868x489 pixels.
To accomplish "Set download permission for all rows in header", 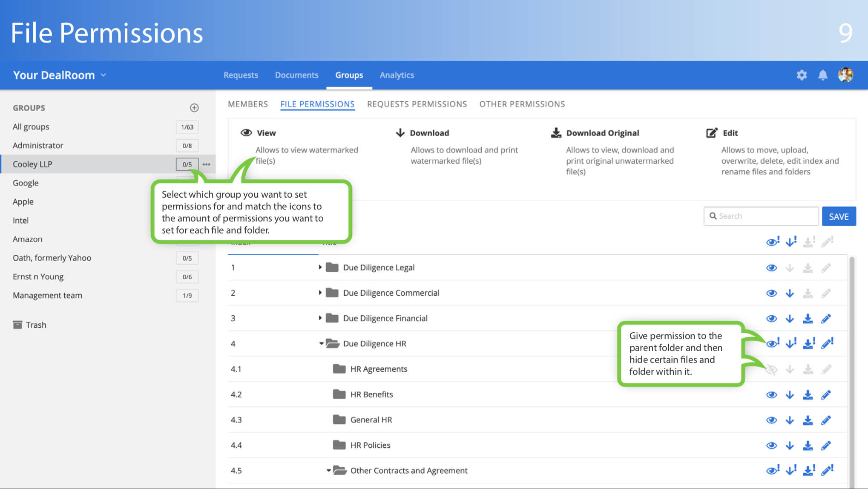I will pyautogui.click(x=791, y=242).
